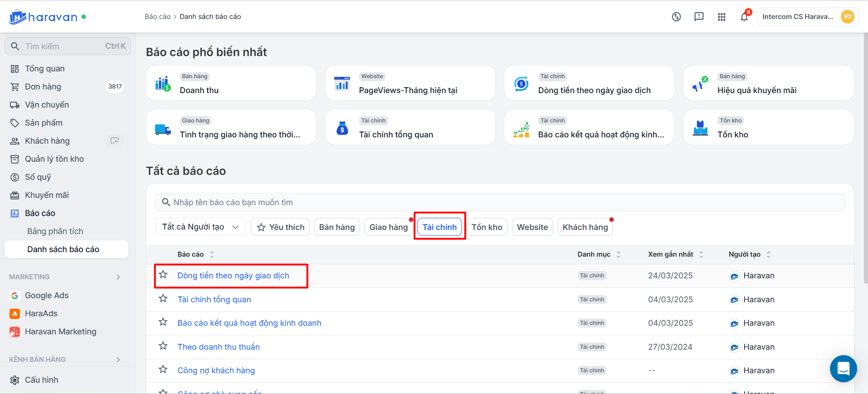868x394 pixels.
Task: Favorite the Tài chính tổng quan report
Action: pyautogui.click(x=163, y=299)
